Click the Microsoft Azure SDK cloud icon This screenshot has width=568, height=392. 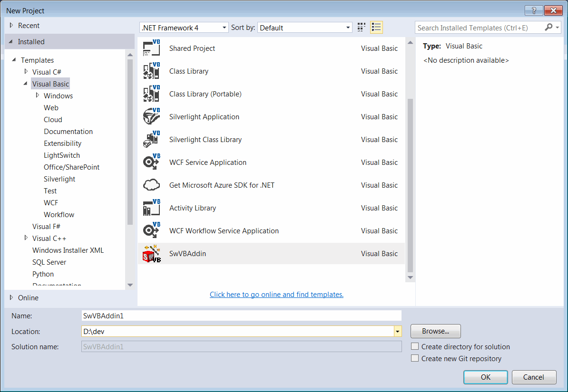click(x=151, y=185)
